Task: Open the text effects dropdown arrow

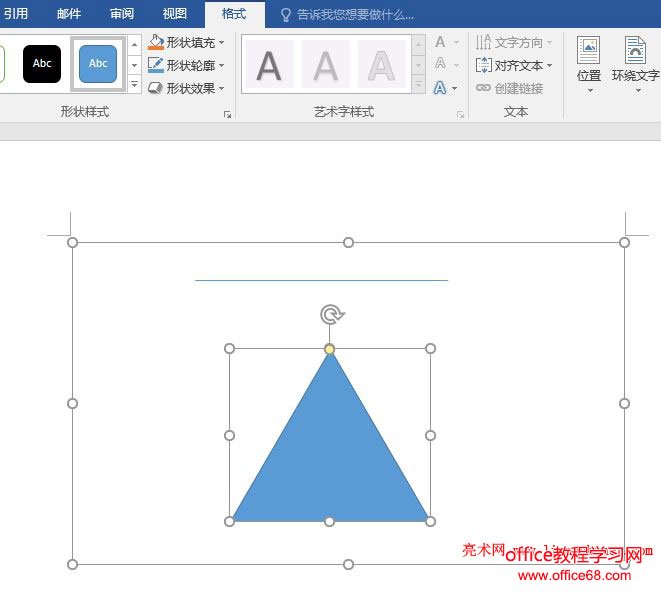Action: coord(454,88)
